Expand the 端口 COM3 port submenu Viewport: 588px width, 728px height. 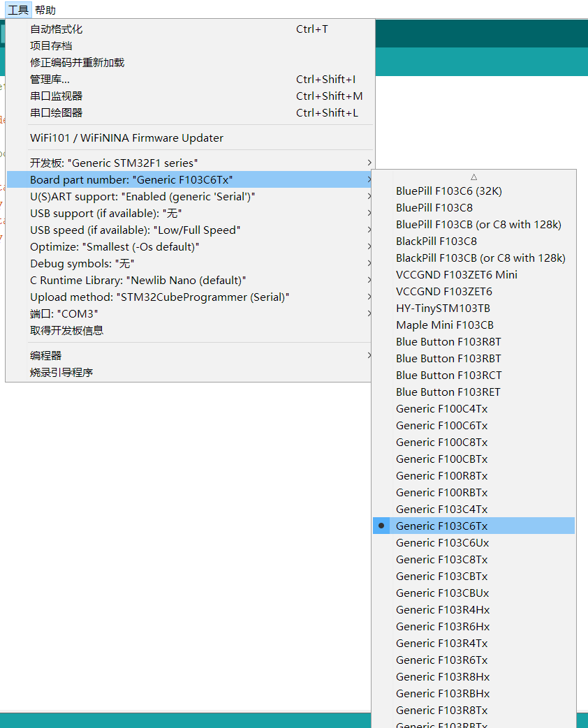59,313
